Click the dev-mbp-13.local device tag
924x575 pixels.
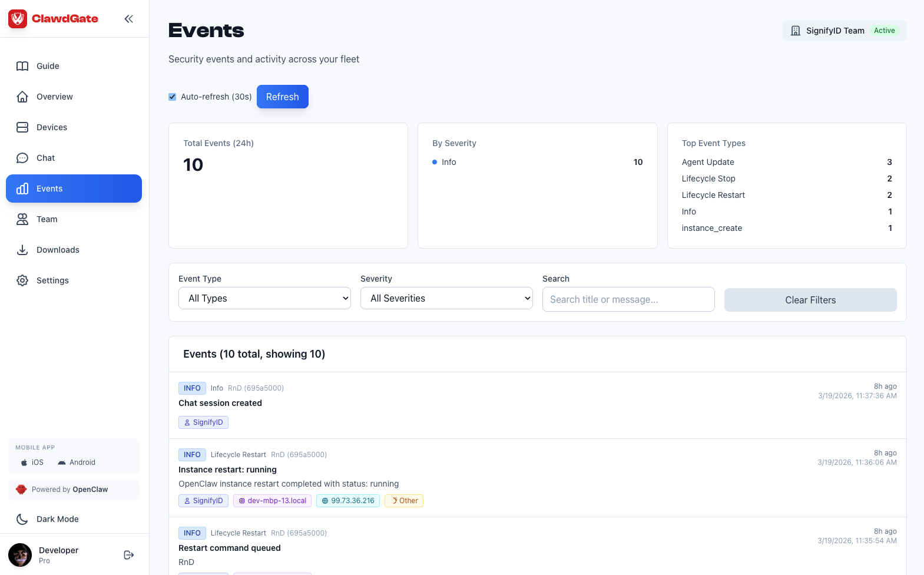coord(272,501)
